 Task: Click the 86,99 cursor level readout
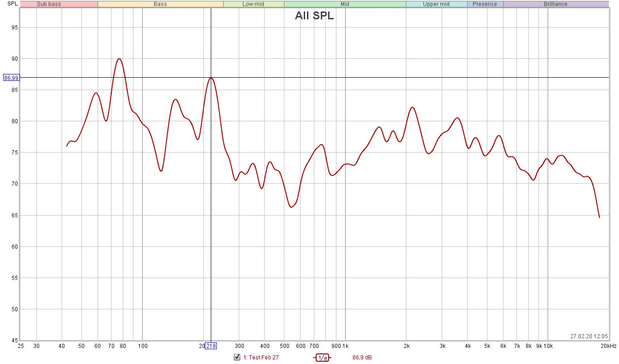point(12,78)
